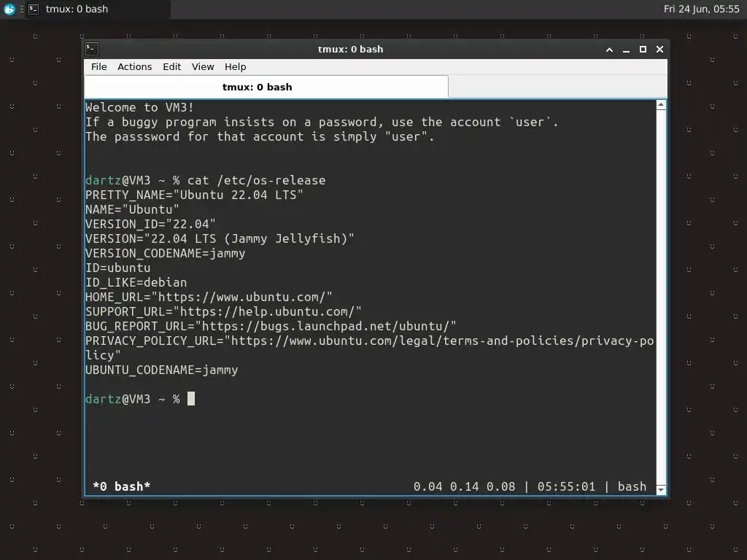Screen dimensions: 747x560
Task: Click the tmux status time '05:55:01'
Action: 566,486
